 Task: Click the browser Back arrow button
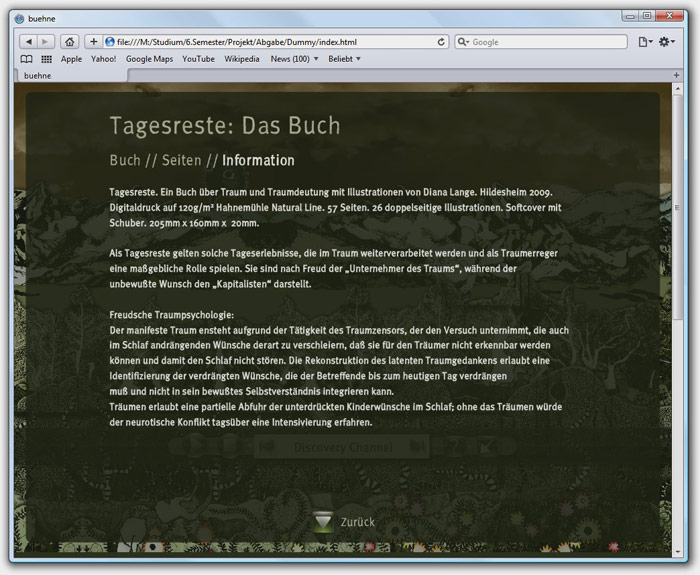pos(27,42)
